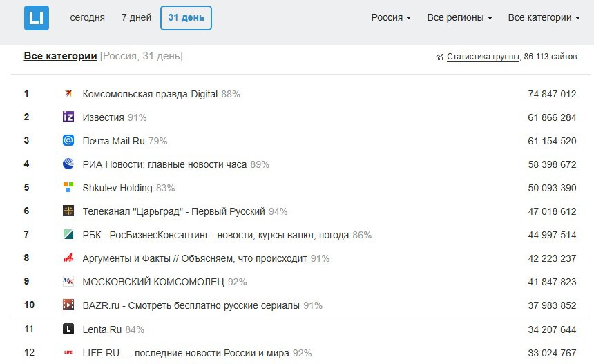This screenshot has height=364, width=594.
Task: Click the Shkulev Holding colored squares icon
Action: pyautogui.click(x=68, y=188)
